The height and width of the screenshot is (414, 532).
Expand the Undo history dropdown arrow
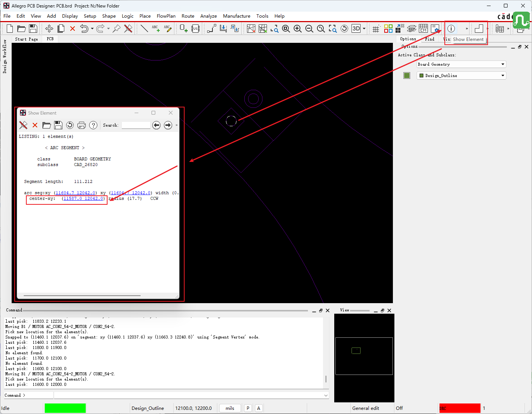coord(92,29)
